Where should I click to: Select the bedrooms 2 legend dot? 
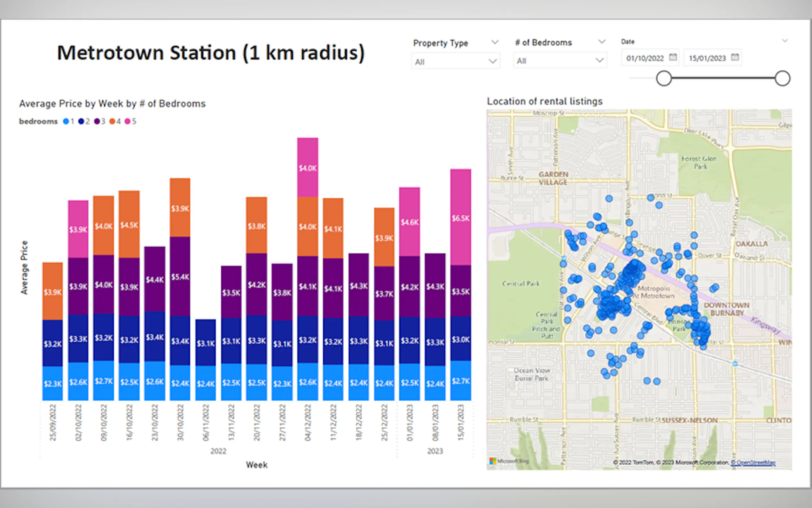(x=81, y=121)
